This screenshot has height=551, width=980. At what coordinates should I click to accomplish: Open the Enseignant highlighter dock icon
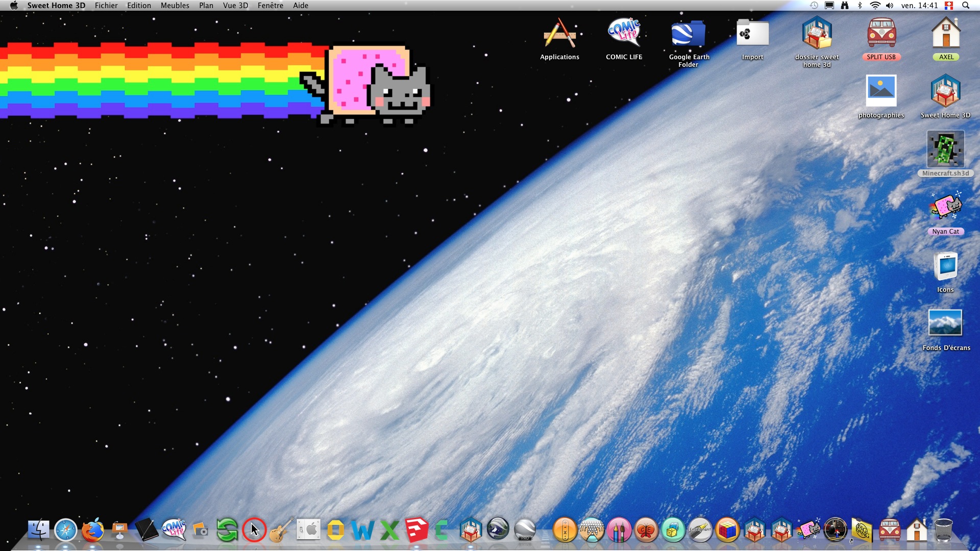(x=700, y=530)
